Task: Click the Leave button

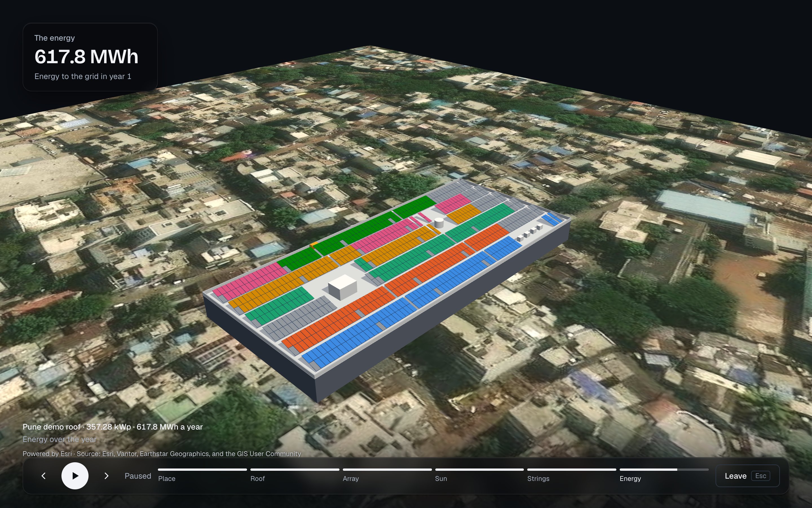Action: [x=747, y=476]
